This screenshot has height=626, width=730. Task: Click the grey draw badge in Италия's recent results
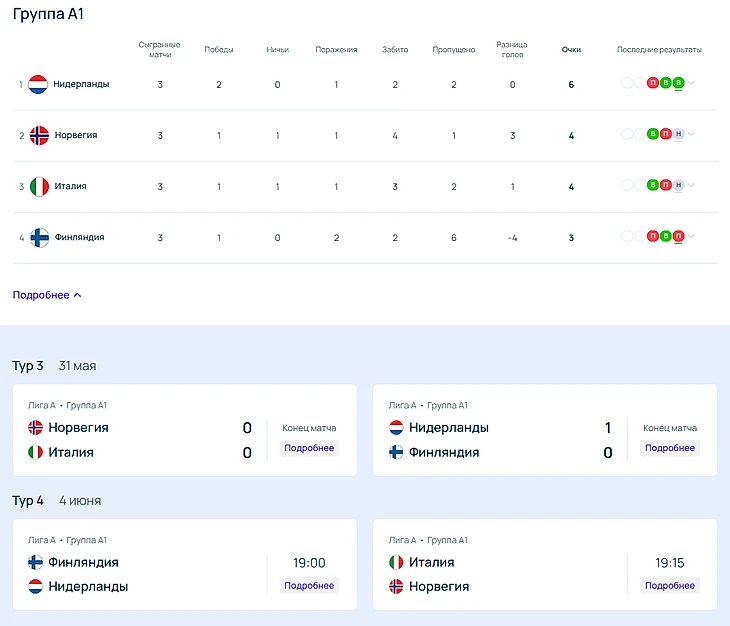678,185
